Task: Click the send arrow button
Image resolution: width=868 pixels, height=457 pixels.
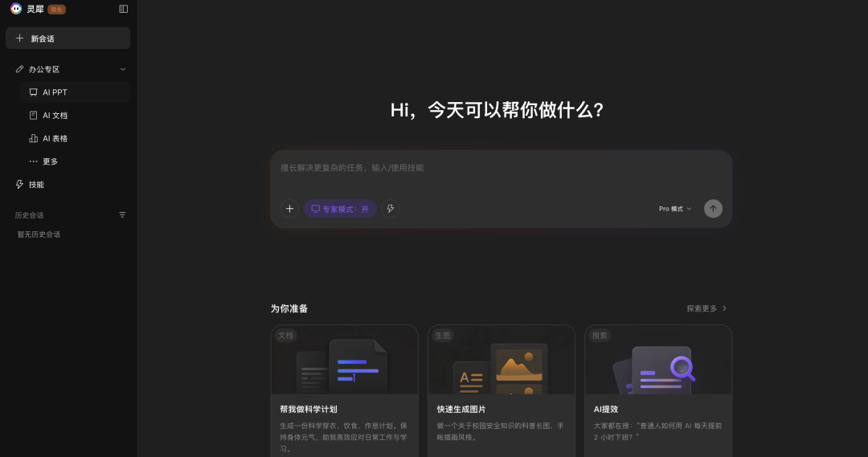Action: pos(713,209)
